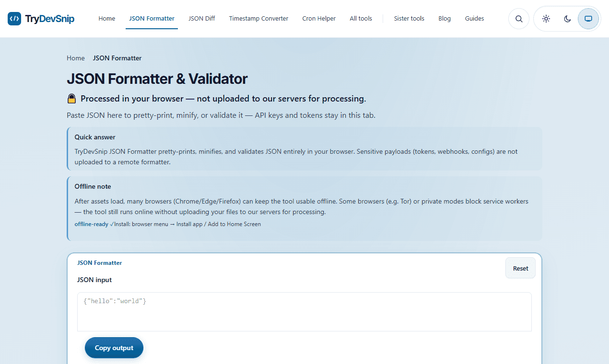The width and height of the screenshot is (609, 364).
Task: Click the 'Install: browser menu' instruction text
Action: 187,224
